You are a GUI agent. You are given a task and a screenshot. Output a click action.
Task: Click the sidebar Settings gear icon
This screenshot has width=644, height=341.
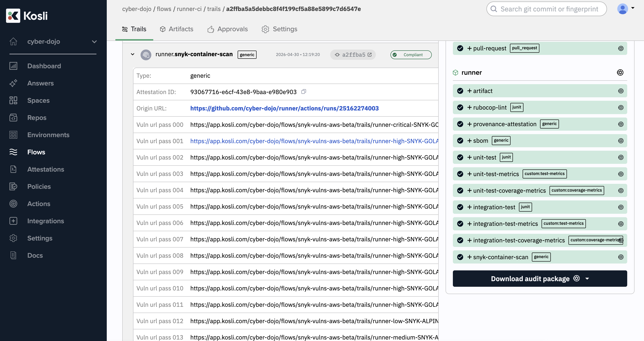coord(13,239)
